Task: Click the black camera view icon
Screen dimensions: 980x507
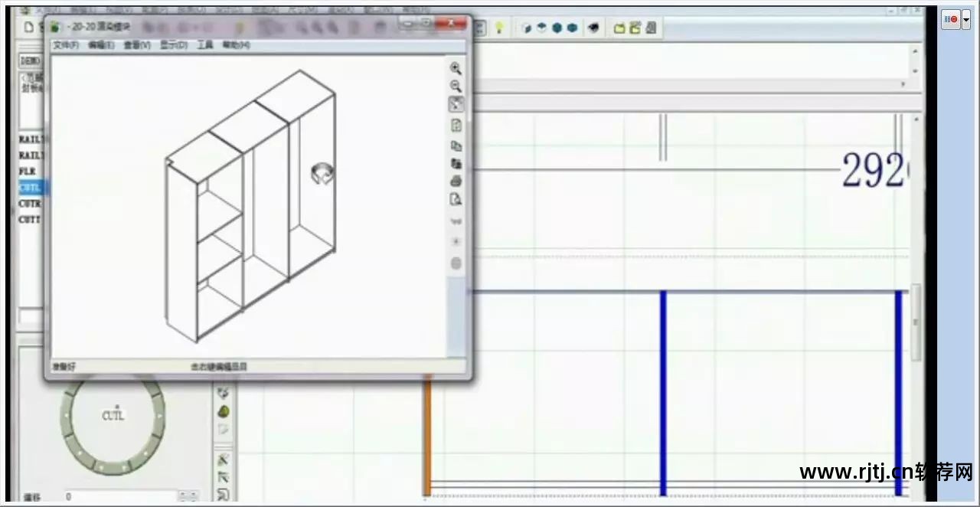Action: pos(593,28)
